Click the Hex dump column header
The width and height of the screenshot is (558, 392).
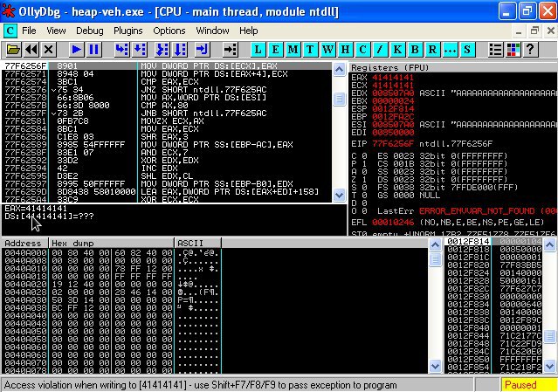pos(112,244)
